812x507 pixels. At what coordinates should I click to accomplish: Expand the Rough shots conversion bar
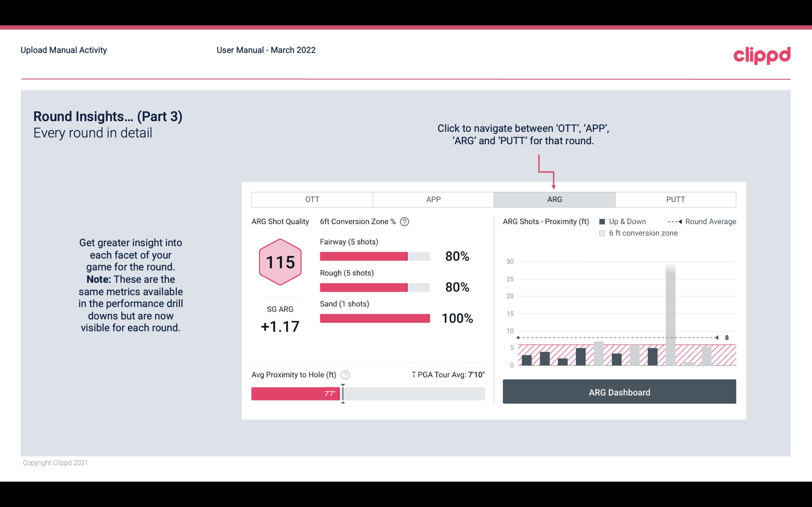click(x=374, y=286)
